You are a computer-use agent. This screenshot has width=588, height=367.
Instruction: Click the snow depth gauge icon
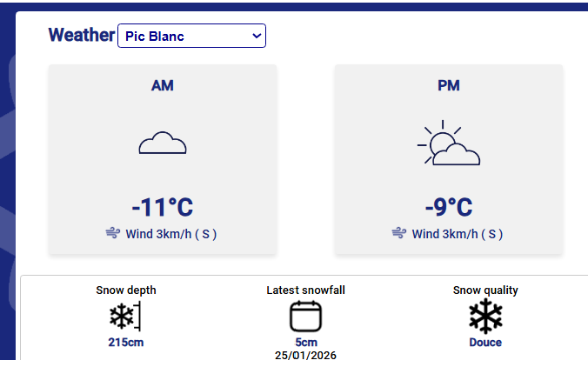pos(124,316)
